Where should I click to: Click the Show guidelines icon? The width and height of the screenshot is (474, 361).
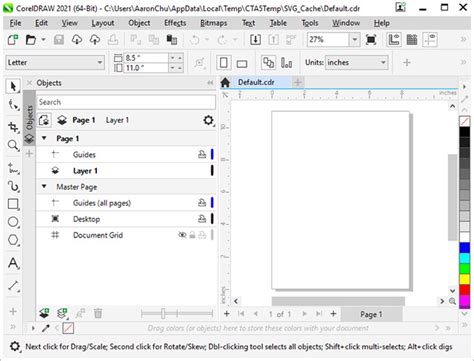pyautogui.click(x=430, y=40)
